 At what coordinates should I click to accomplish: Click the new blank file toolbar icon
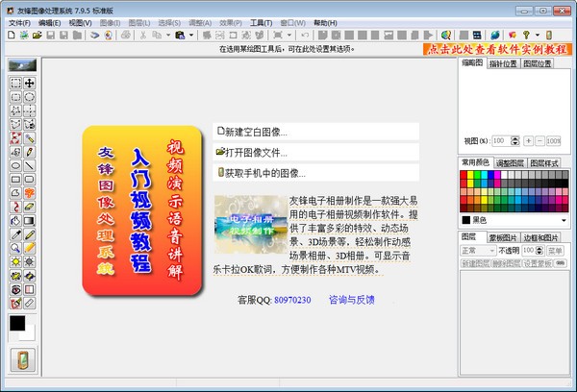(10, 35)
